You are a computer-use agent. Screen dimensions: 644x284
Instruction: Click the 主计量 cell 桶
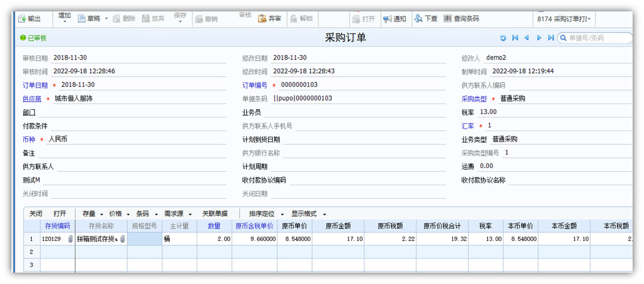click(x=180, y=239)
